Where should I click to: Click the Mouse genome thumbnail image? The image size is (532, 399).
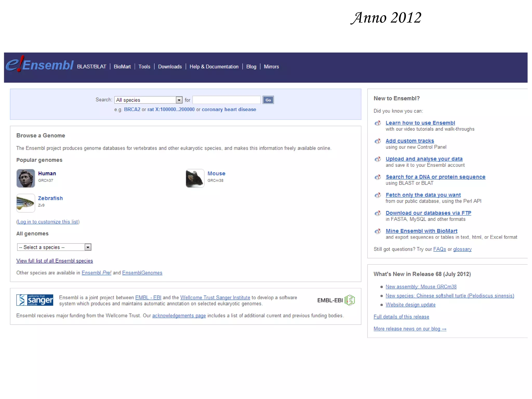(x=195, y=178)
